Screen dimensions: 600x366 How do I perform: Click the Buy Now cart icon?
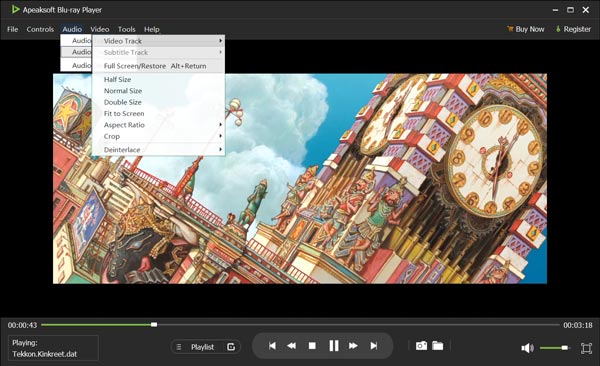(510, 29)
